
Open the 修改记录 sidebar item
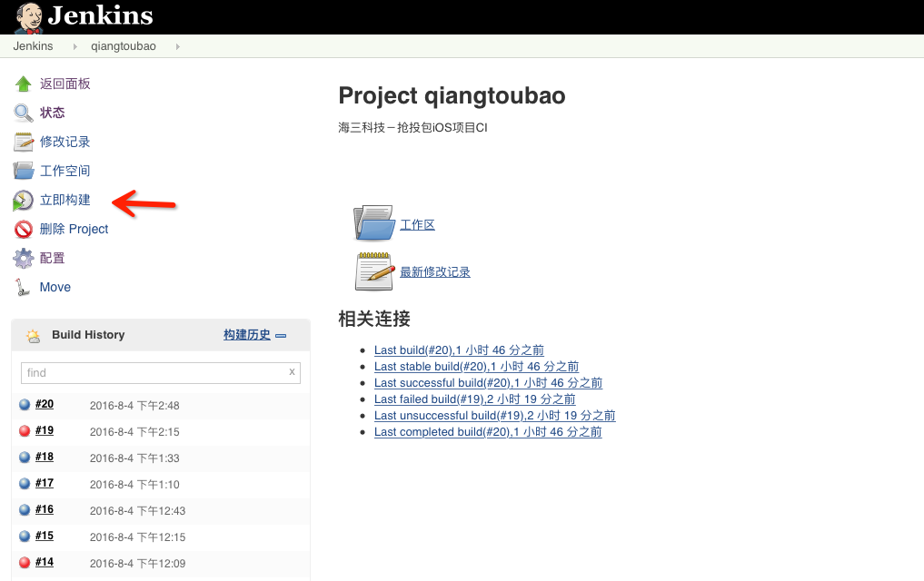pos(65,142)
